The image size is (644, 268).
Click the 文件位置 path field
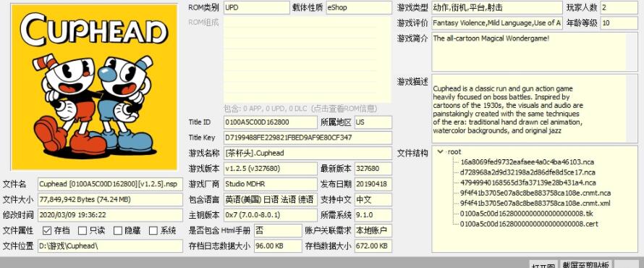111,246
